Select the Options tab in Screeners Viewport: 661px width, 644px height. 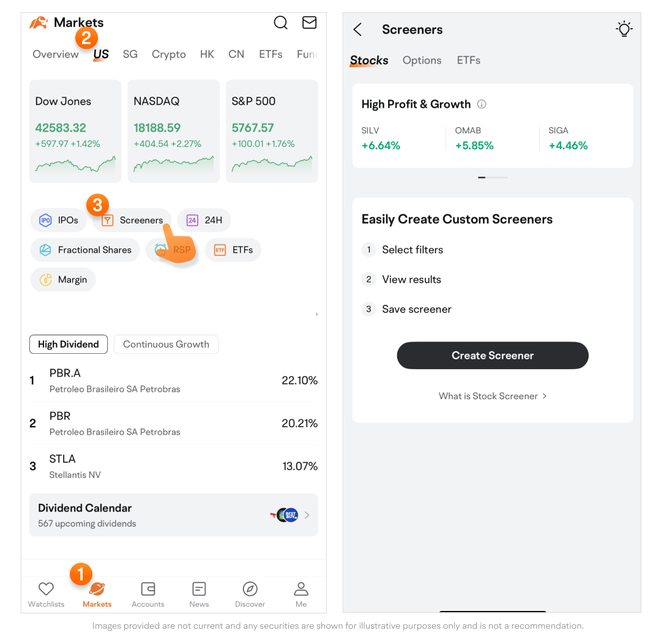point(422,60)
